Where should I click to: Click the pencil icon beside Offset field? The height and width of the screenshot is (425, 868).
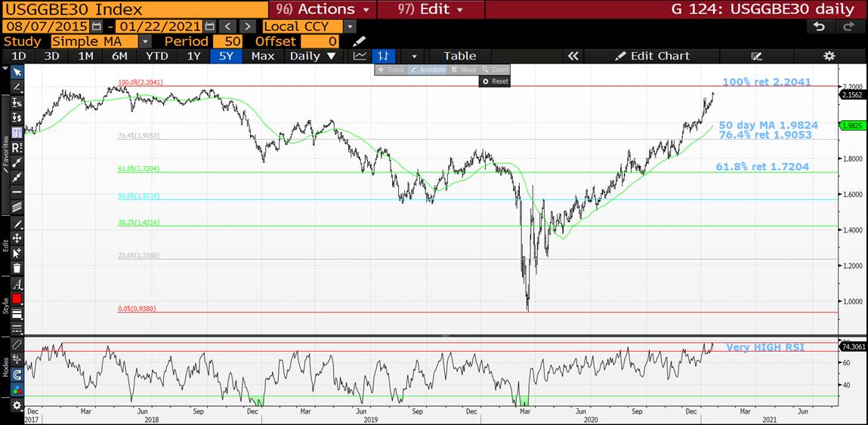point(359,42)
